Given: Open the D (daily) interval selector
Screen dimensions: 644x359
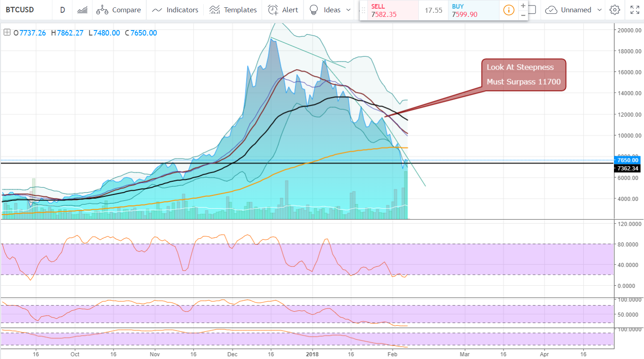Looking at the screenshot, I should [62, 10].
